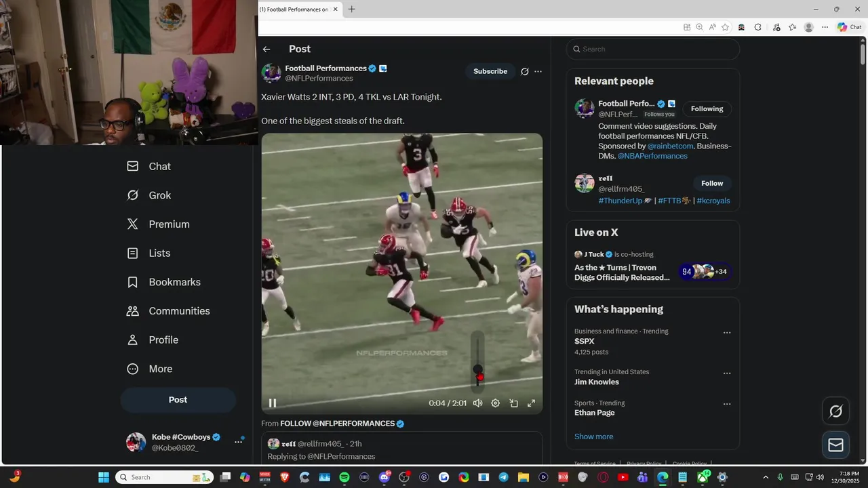Open Brave browser from taskbar

pyautogui.click(x=285, y=477)
